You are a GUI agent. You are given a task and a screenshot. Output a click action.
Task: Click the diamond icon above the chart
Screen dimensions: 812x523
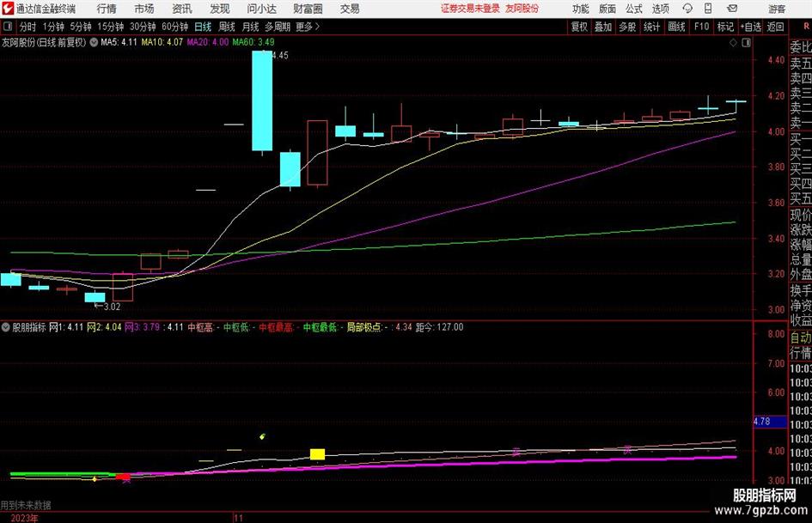733,43
